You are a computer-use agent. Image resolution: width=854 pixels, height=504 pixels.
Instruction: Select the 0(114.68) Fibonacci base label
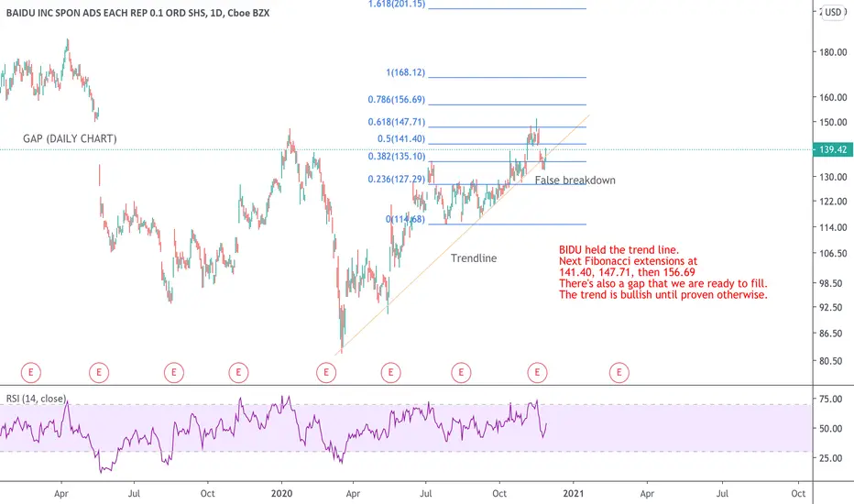click(405, 219)
